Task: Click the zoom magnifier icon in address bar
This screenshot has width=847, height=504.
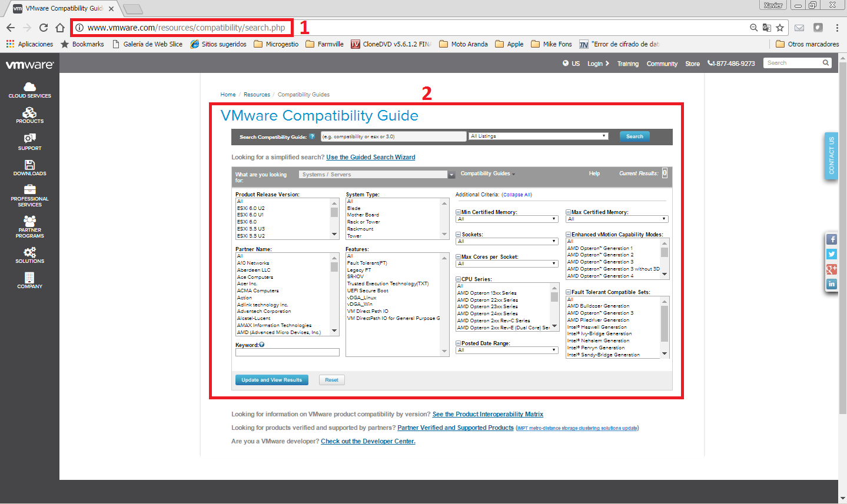Action: [x=754, y=28]
